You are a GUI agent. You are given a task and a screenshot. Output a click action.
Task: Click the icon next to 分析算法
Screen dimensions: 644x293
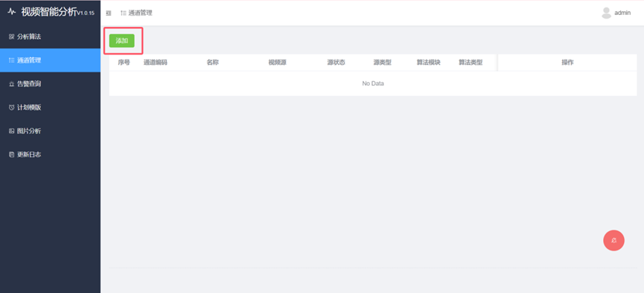[11, 37]
